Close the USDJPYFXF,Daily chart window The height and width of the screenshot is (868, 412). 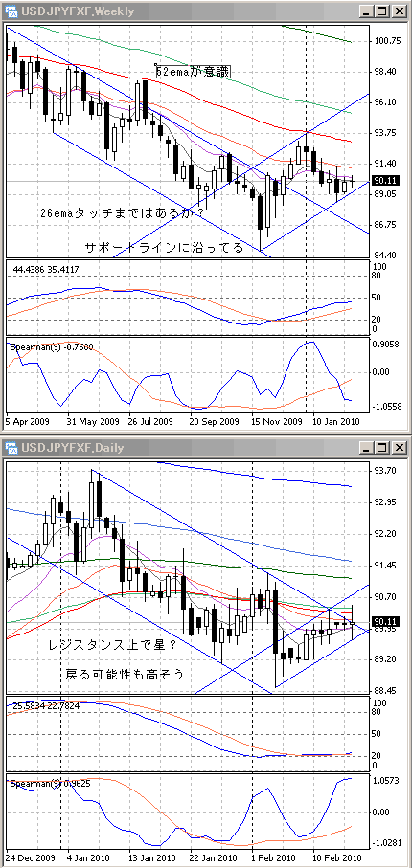pos(400,447)
